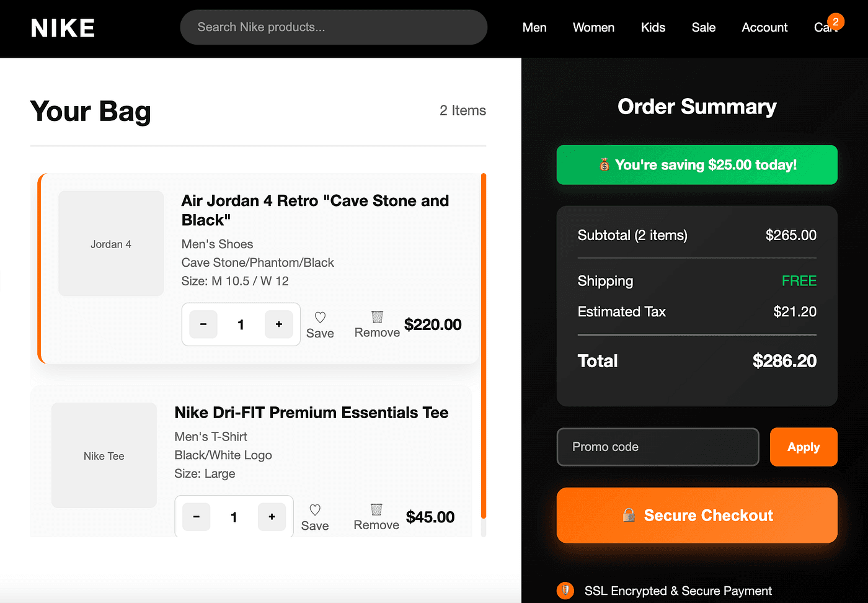The width and height of the screenshot is (868, 603).
Task: Open the Cart with badge in header
Action: (x=826, y=27)
